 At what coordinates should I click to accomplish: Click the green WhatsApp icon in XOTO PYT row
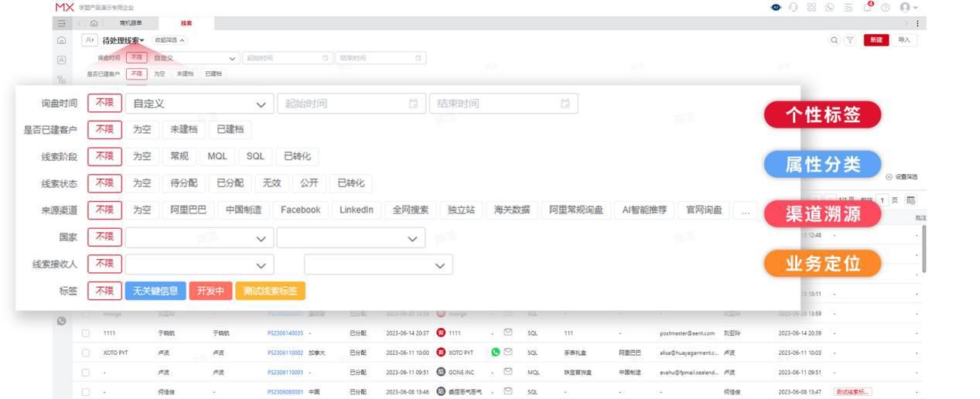[496, 353]
